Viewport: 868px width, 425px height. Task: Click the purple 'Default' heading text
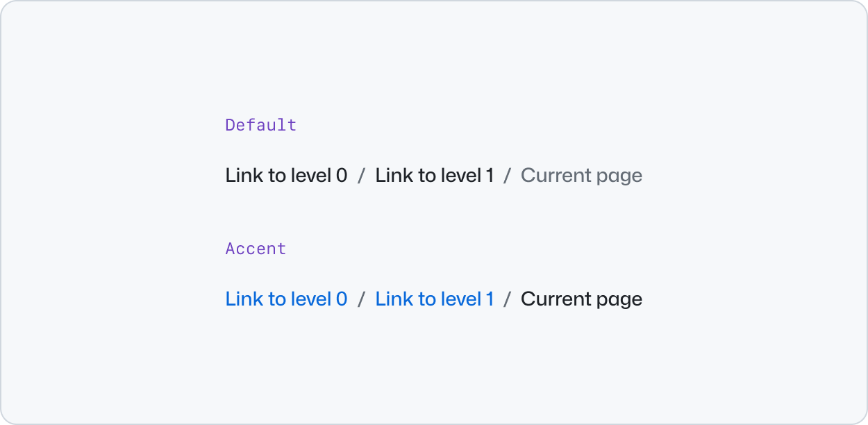(260, 124)
